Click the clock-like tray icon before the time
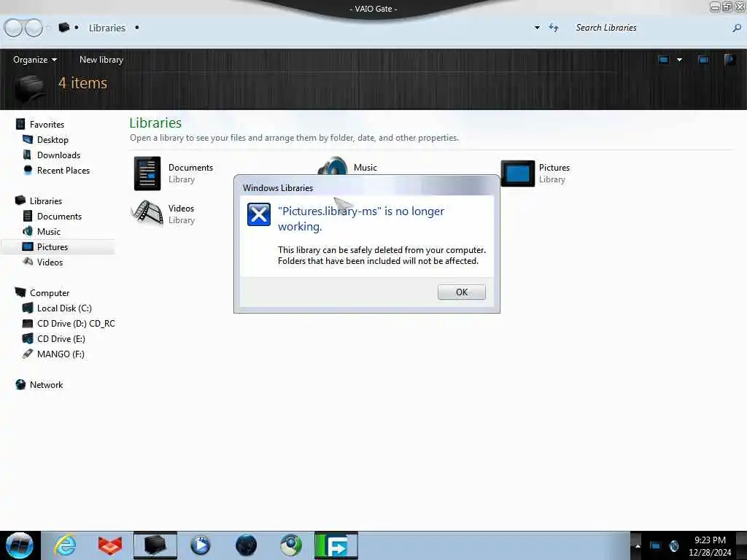This screenshot has width=747, height=560. tap(673, 546)
